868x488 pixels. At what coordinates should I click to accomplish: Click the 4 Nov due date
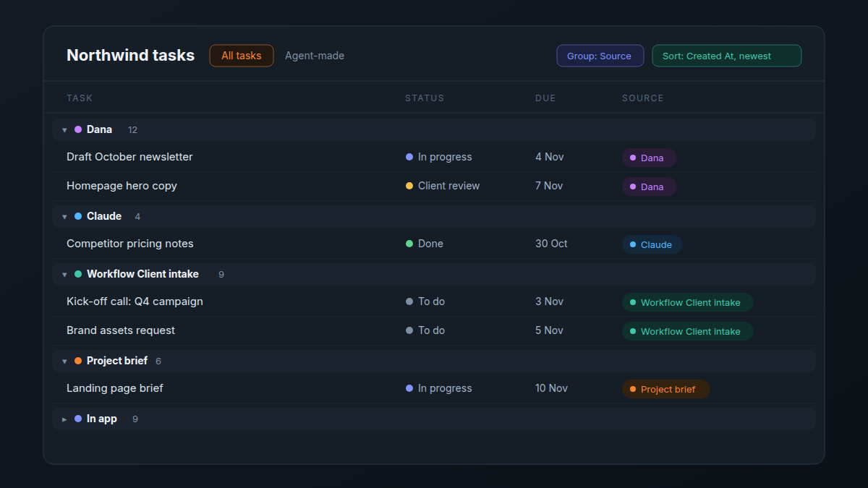[x=550, y=157]
